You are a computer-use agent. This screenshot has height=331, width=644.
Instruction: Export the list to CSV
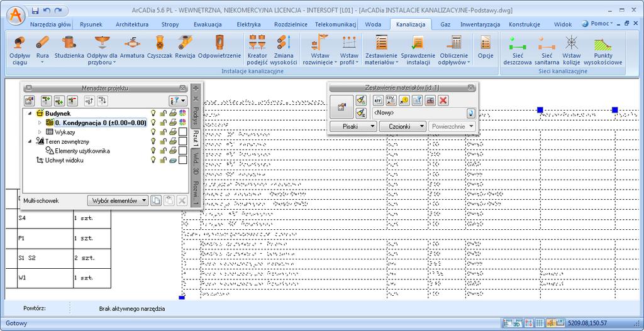pyautogui.click(x=391, y=100)
